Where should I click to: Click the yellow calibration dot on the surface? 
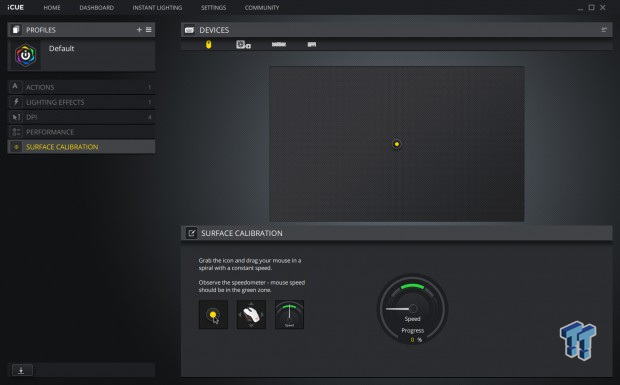click(x=397, y=144)
